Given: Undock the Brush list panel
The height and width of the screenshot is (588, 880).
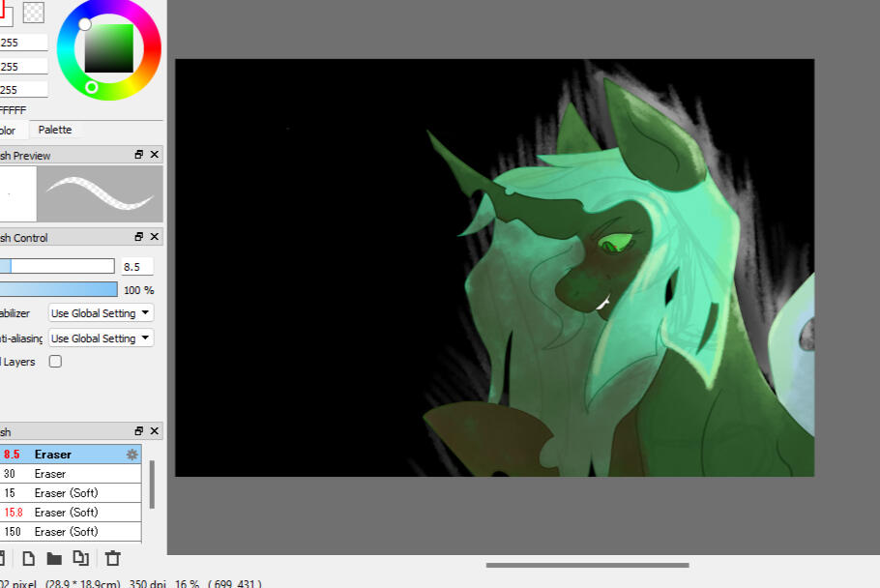Looking at the screenshot, I should click(139, 431).
